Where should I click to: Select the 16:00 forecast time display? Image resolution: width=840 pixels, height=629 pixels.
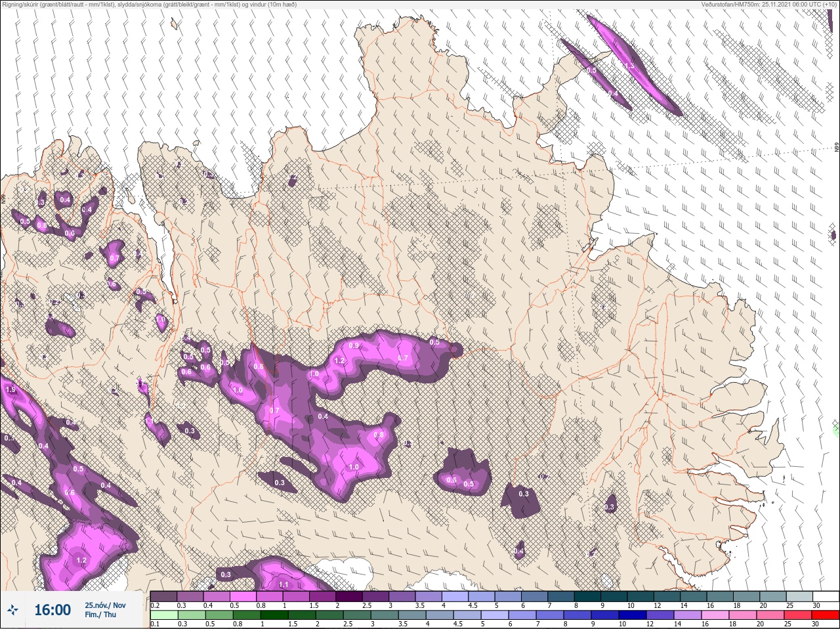click(x=52, y=610)
